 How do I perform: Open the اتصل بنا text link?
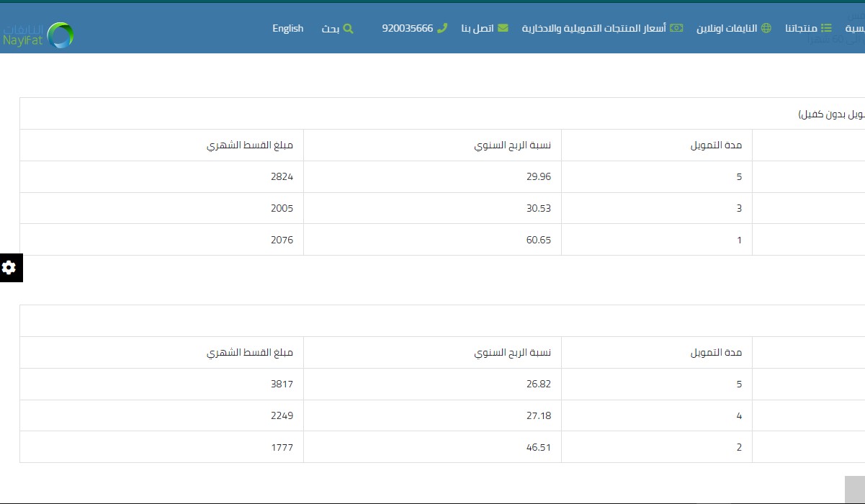[478, 29]
